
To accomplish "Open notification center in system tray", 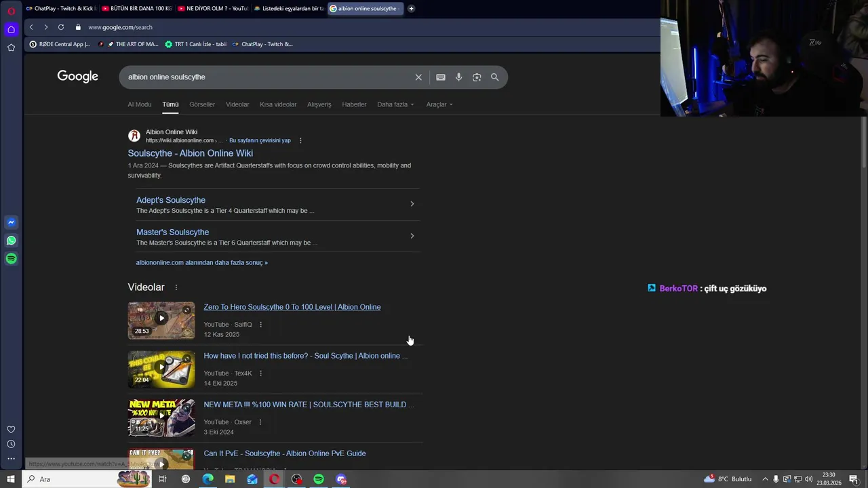I will [853, 479].
